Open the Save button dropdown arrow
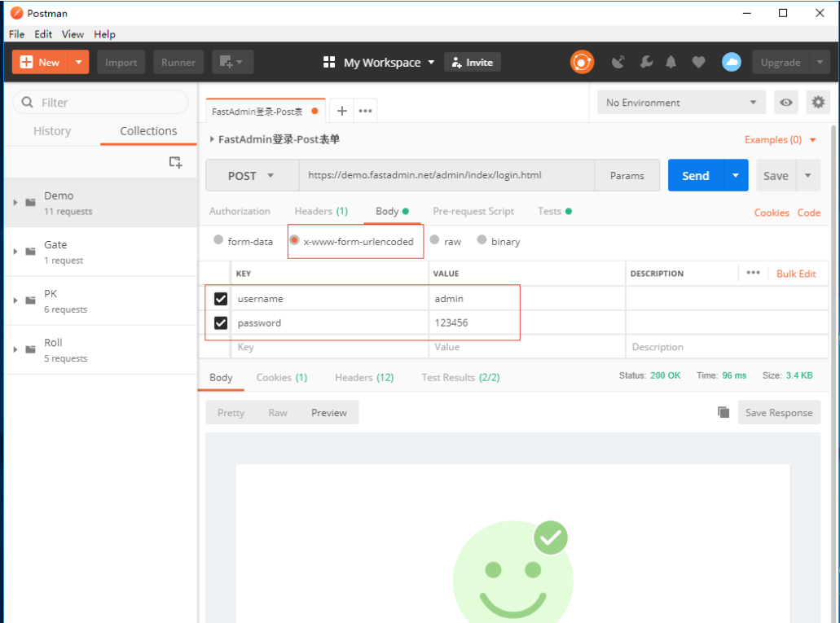Screen dimensions: 840x623 pos(808,175)
